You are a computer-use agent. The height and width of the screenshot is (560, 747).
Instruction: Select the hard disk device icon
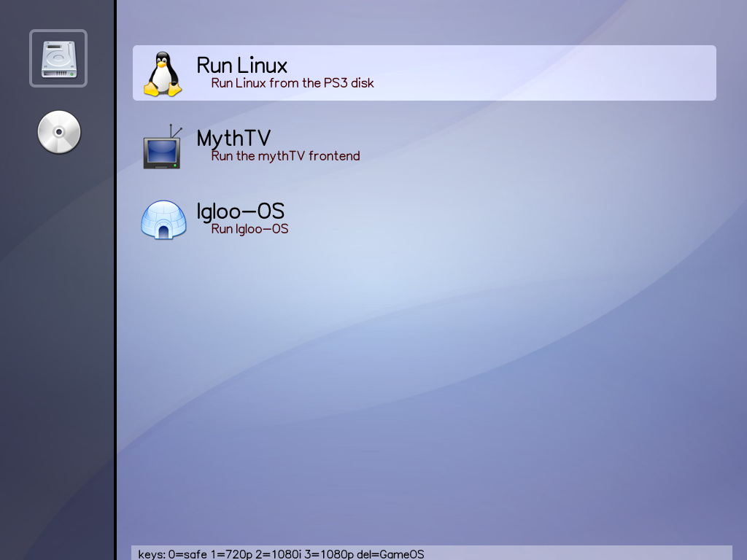58,58
